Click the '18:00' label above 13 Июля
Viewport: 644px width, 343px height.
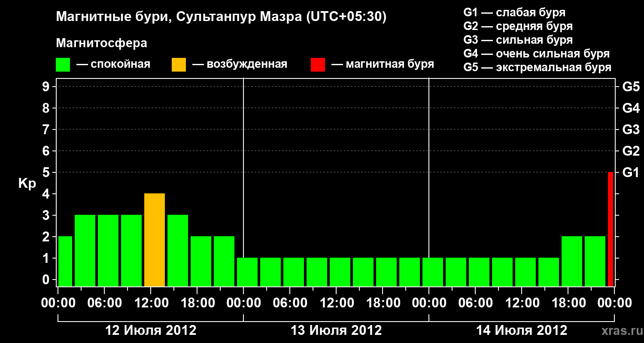383,303
